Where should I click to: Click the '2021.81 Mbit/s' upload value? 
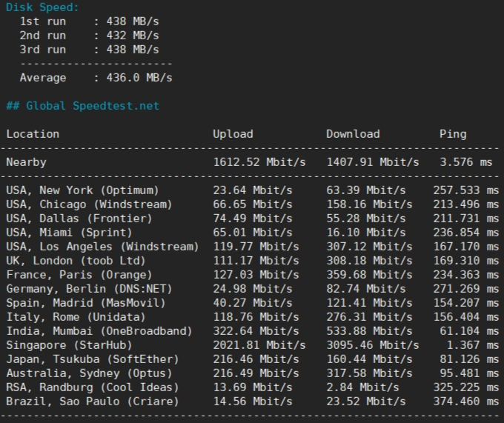pyautogui.click(x=259, y=346)
